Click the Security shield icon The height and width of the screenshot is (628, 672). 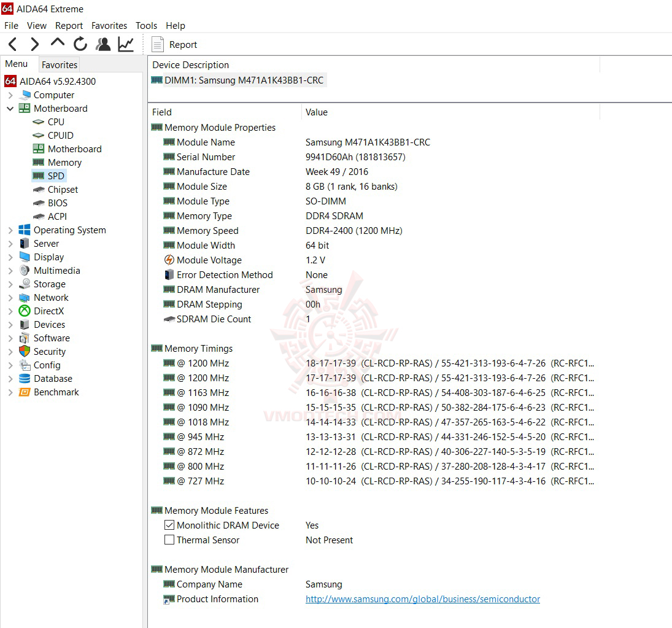pos(25,352)
